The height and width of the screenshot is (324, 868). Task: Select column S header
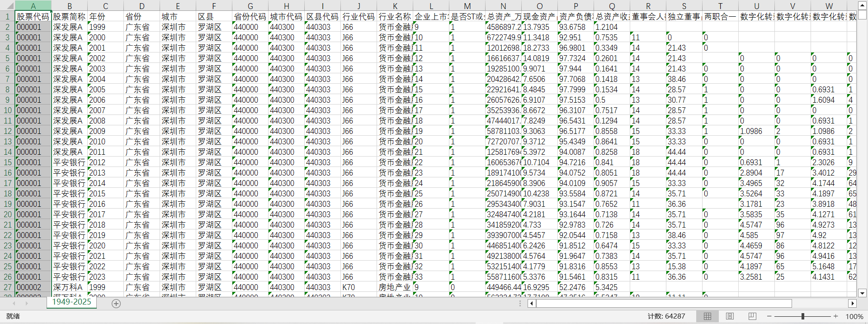pos(684,6)
